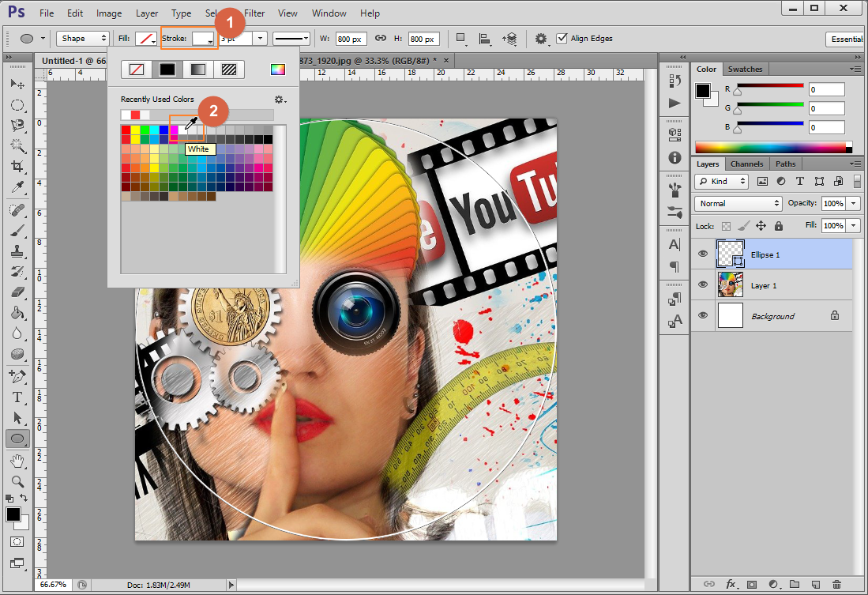868x595 pixels.
Task: Create a new layer group
Action: pos(795,584)
